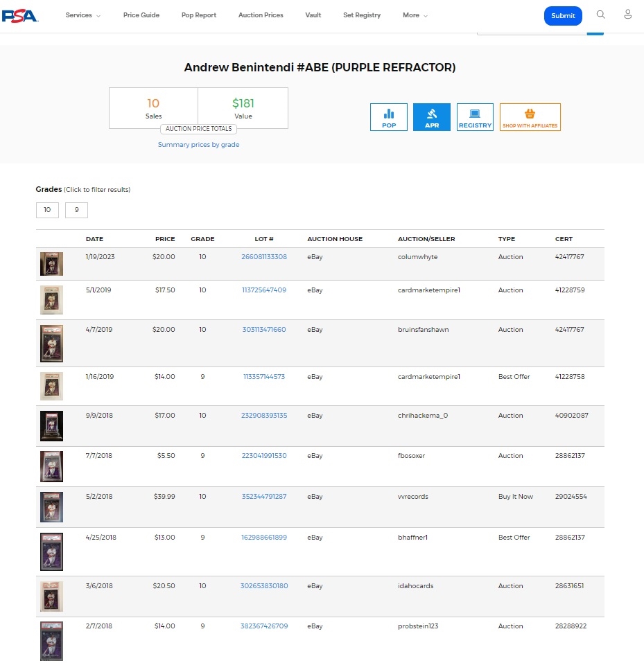
Task: Click the PSA logo
Action: pos(20,16)
